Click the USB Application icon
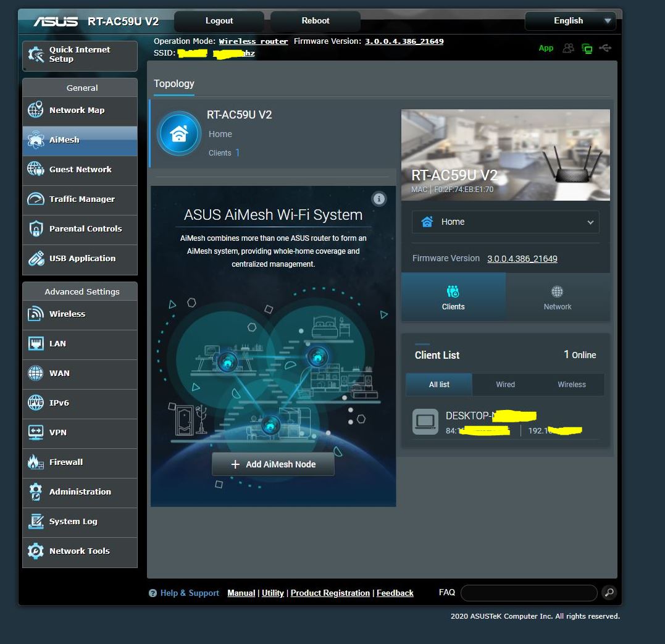 [x=36, y=258]
